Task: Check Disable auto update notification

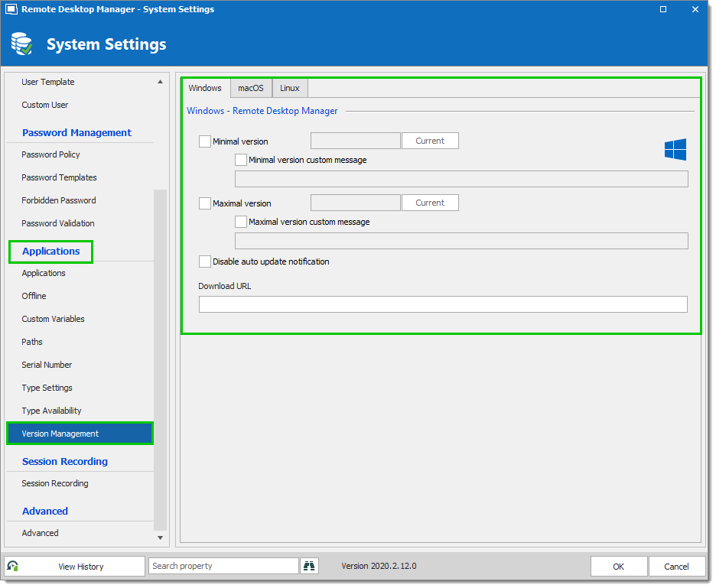Action: click(204, 262)
